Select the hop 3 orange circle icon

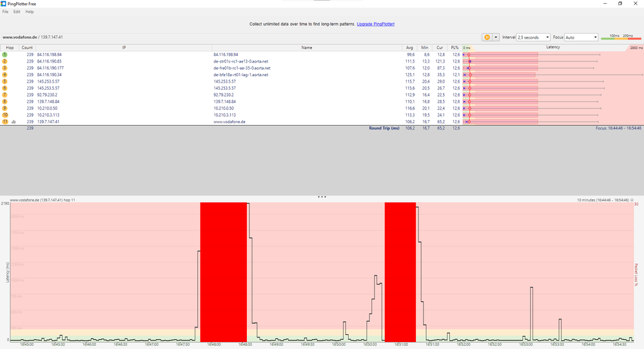click(5, 68)
